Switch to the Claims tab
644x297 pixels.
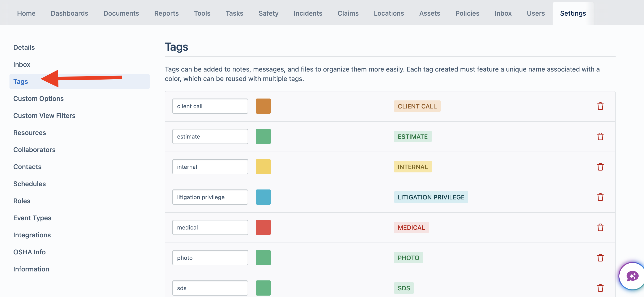[348, 13]
